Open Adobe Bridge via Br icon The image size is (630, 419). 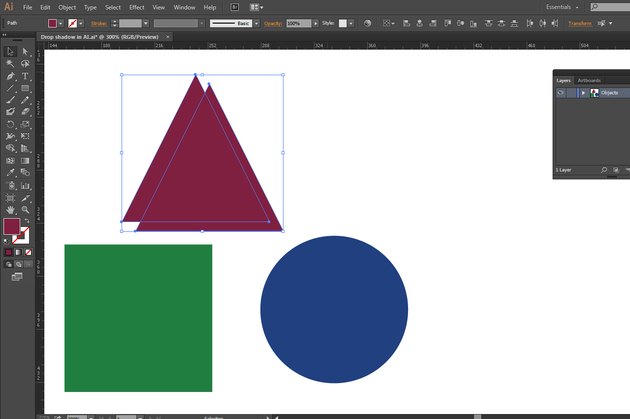[235, 7]
